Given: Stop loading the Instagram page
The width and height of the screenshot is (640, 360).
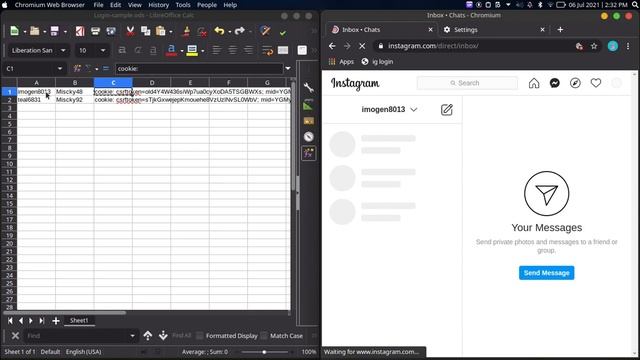Looking at the screenshot, I should coord(362,46).
